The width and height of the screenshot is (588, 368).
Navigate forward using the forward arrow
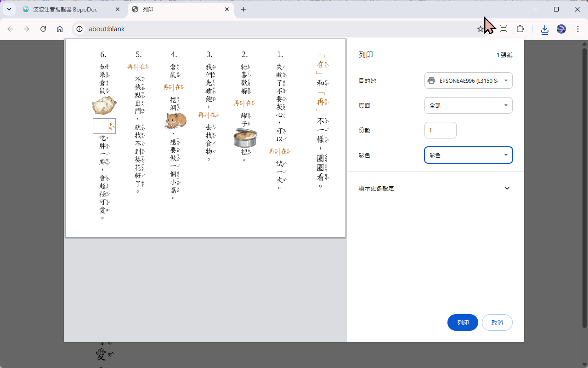[27, 29]
